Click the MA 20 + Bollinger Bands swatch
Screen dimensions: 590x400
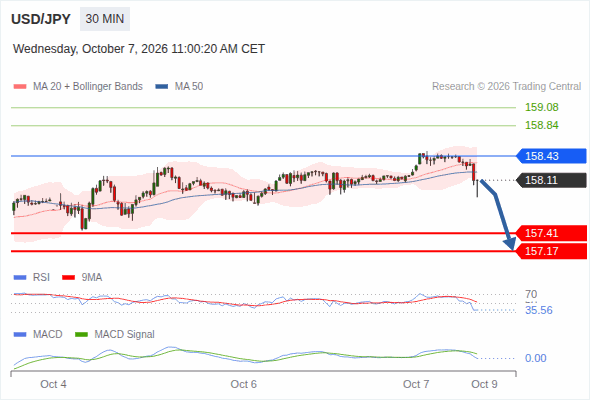coord(20,87)
